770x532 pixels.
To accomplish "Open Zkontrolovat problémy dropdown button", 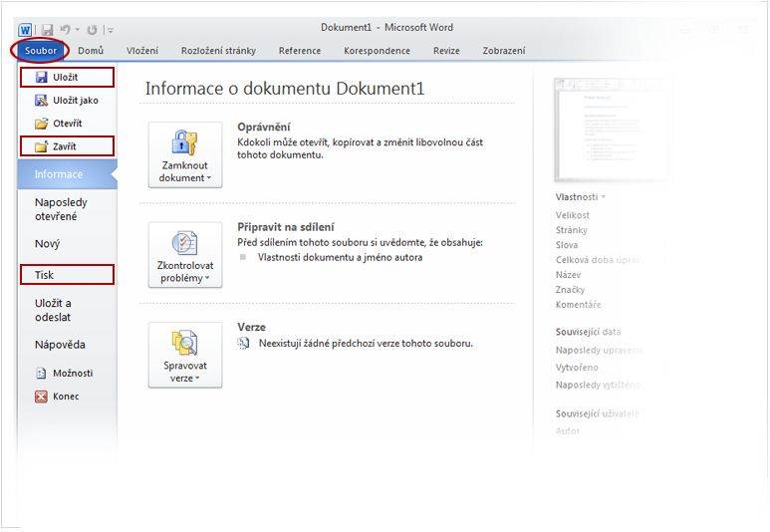I will [185, 255].
